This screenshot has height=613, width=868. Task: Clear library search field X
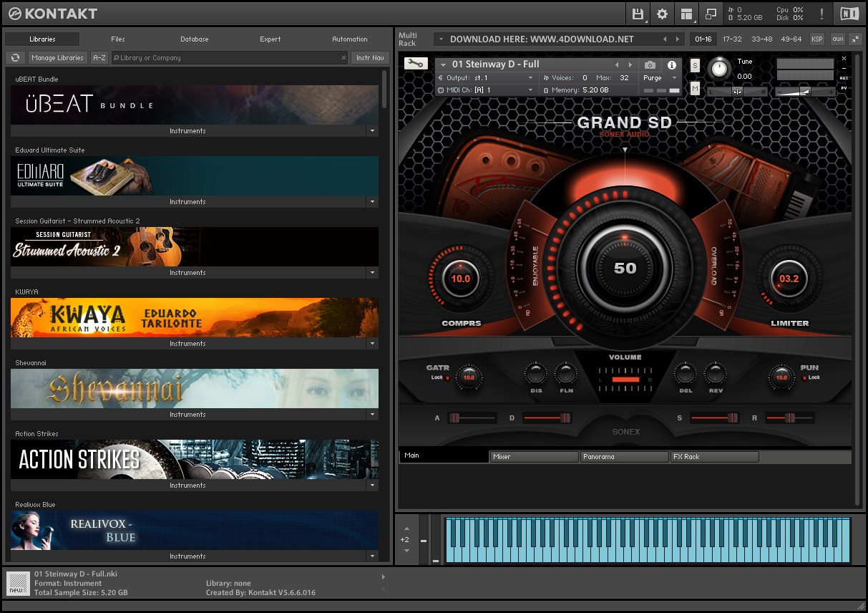coord(343,57)
